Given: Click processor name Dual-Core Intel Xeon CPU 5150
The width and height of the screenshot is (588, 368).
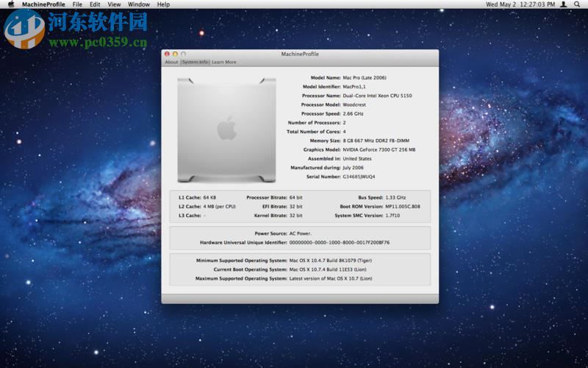Looking at the screenshot, I should [x=377, y=96].
